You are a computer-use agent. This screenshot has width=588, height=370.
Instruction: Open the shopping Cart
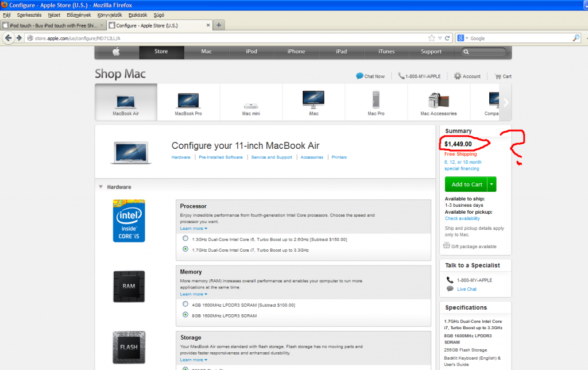[503, 76]
